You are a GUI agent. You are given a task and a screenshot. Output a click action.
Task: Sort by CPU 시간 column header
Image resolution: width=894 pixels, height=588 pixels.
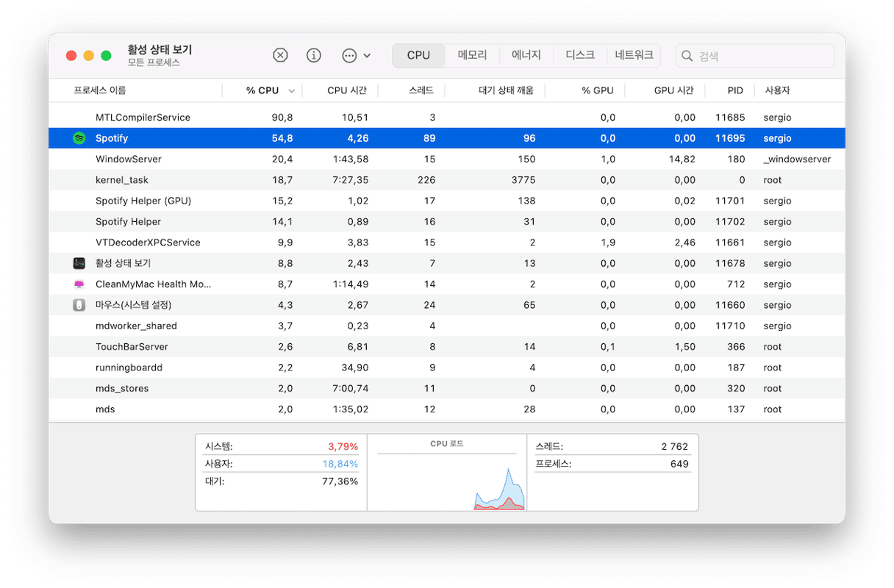point(348,90)
